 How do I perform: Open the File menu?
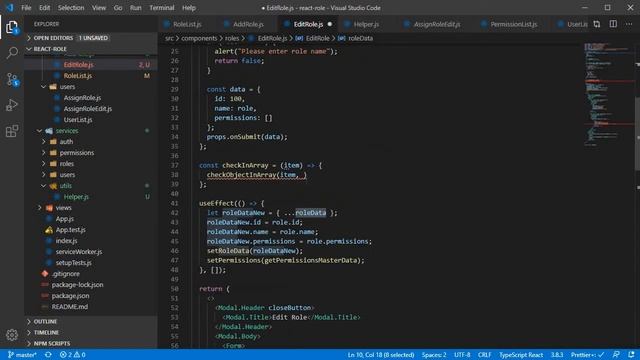click(x=26, y=8)
